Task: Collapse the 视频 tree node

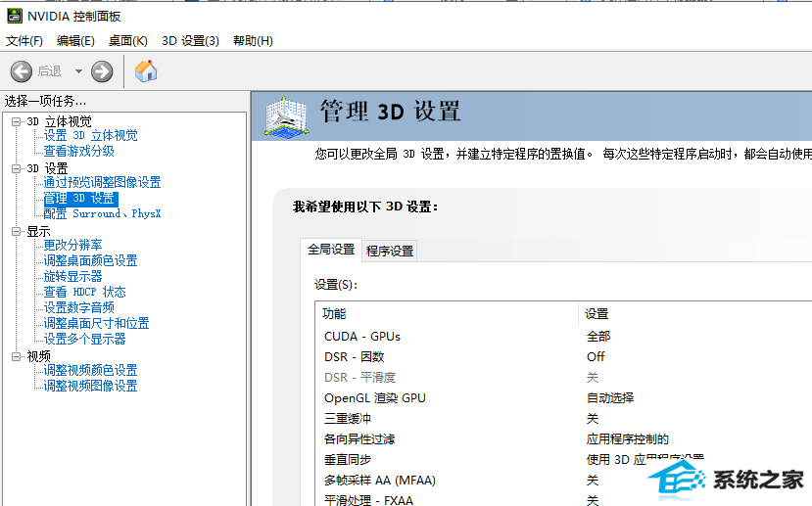Action: (x=16, y=356)
